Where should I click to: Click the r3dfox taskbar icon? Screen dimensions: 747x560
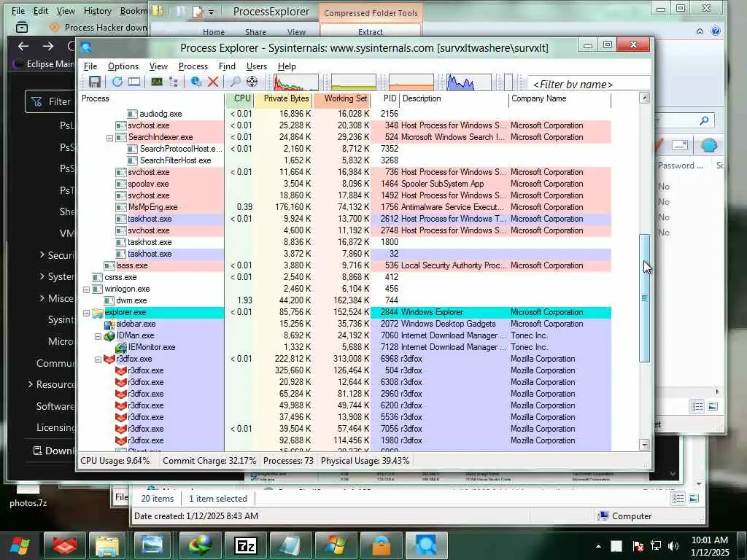[x=65, y=545]
